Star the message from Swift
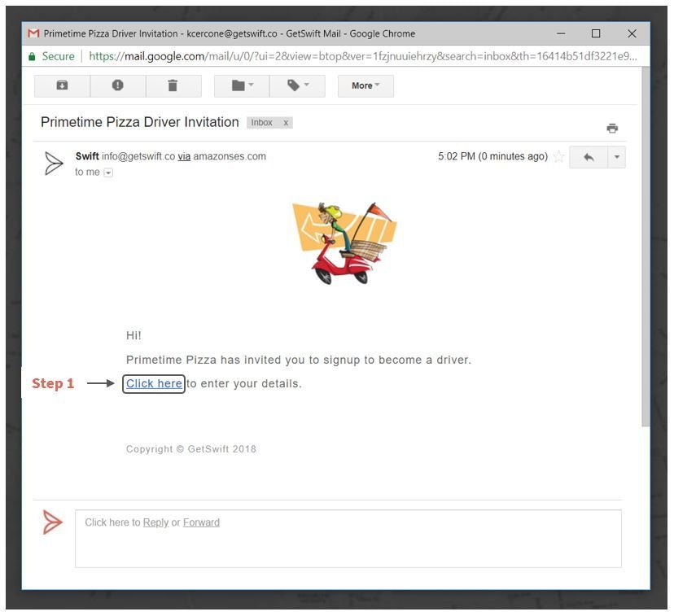Viewport: 674px width, 616px height. [558, 157]
